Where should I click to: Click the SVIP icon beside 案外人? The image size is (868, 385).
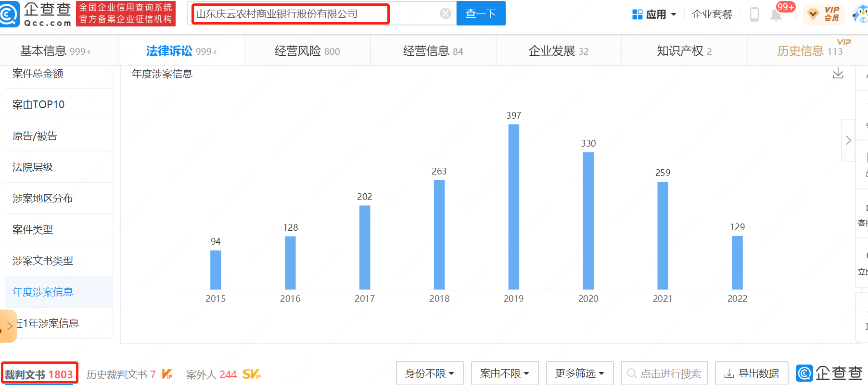[251, 374]
